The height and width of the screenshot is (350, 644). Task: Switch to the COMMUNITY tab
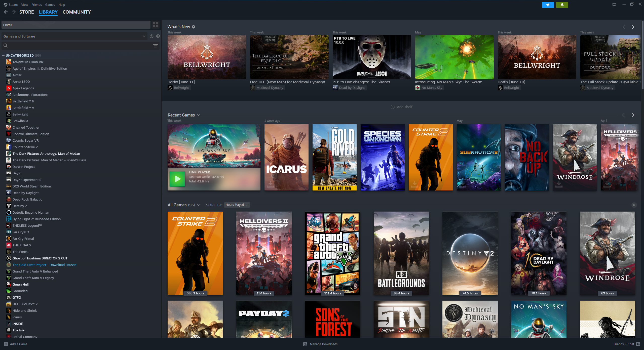[77, 12]
